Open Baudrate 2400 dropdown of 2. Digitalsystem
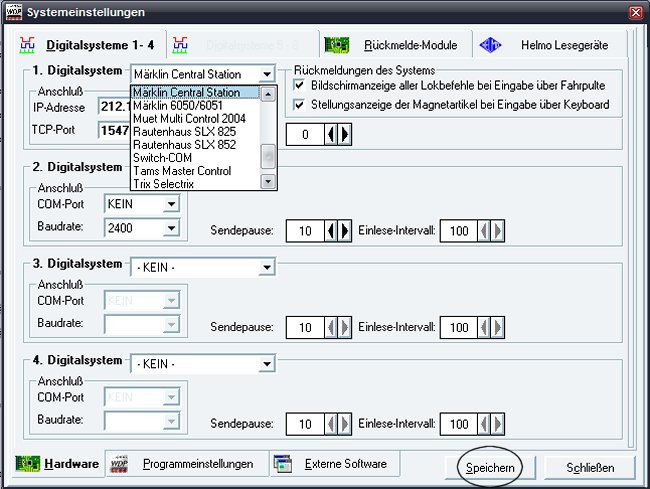Screen dimensions: 650x489 [x=171, y=228]
